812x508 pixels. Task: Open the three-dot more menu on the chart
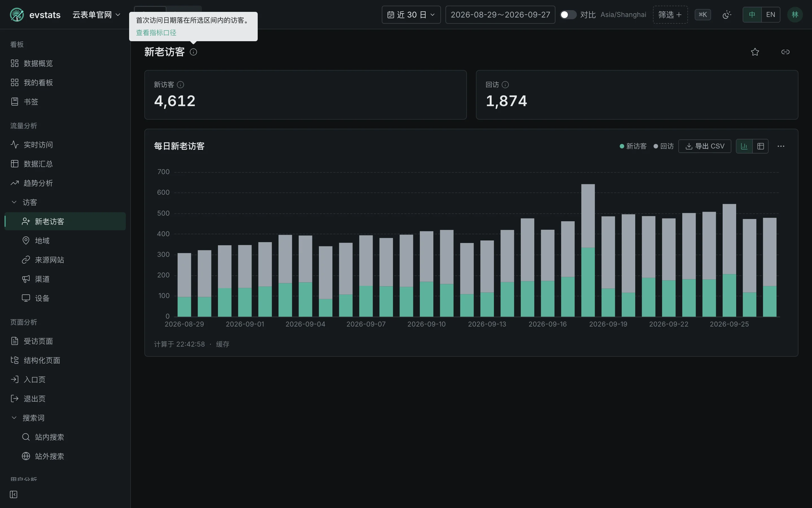point(781,146)
